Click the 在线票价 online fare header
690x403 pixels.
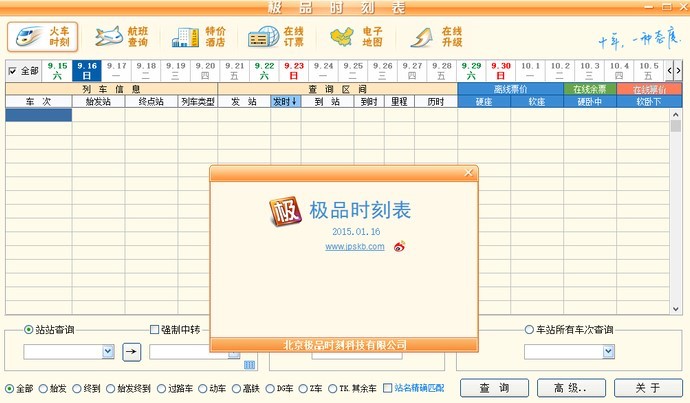tap(649, 89)
